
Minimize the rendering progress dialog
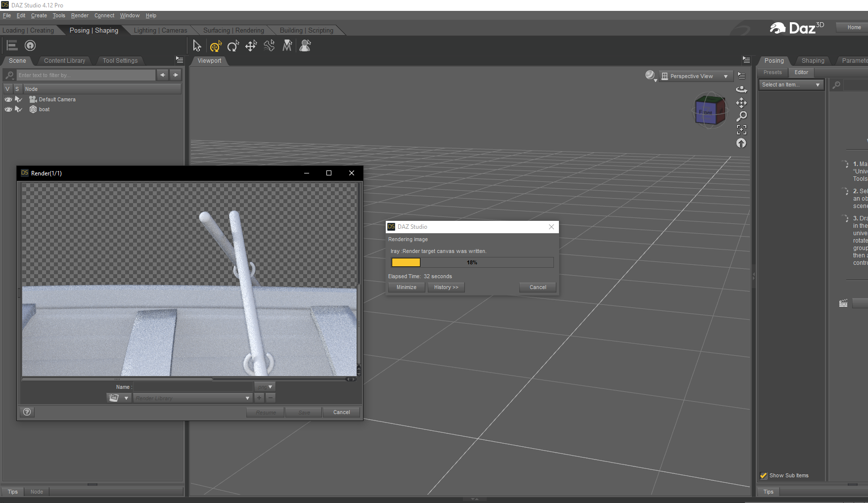407,288
